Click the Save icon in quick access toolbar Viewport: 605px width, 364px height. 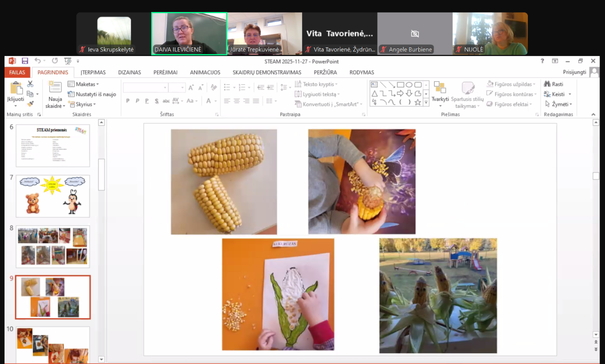point(25,61)
